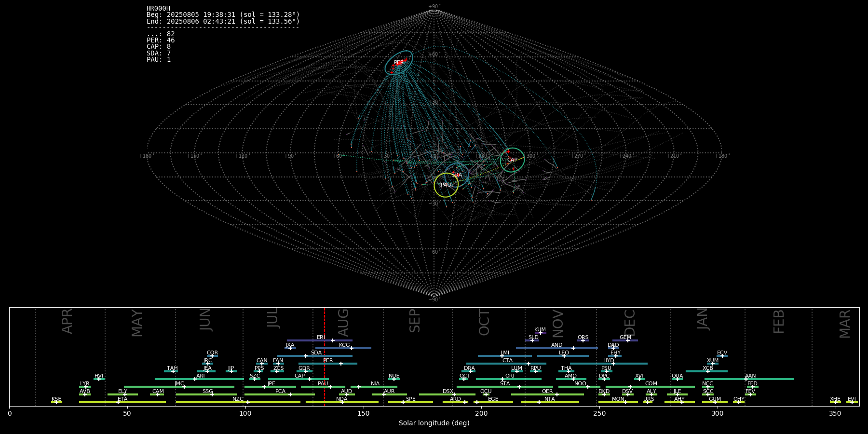Viewport: 868px width, 434px height.
Task: Click the HR000H title text
Action: click(x=159, y=9)
